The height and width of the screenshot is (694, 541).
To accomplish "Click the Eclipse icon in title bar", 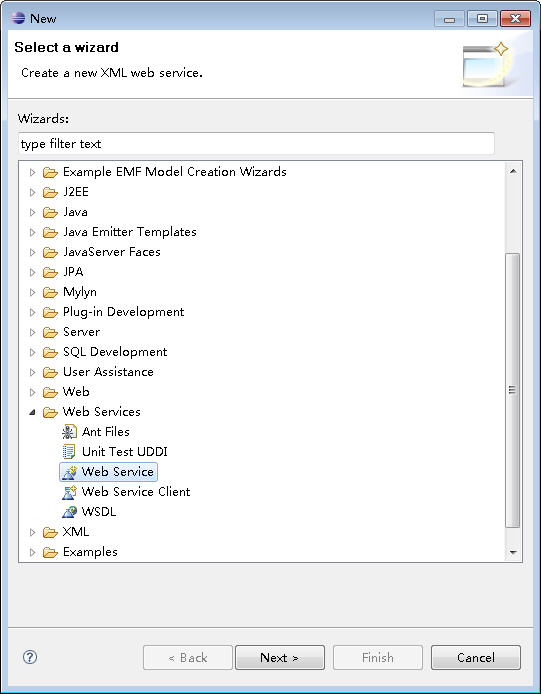I will pos(19,18).
